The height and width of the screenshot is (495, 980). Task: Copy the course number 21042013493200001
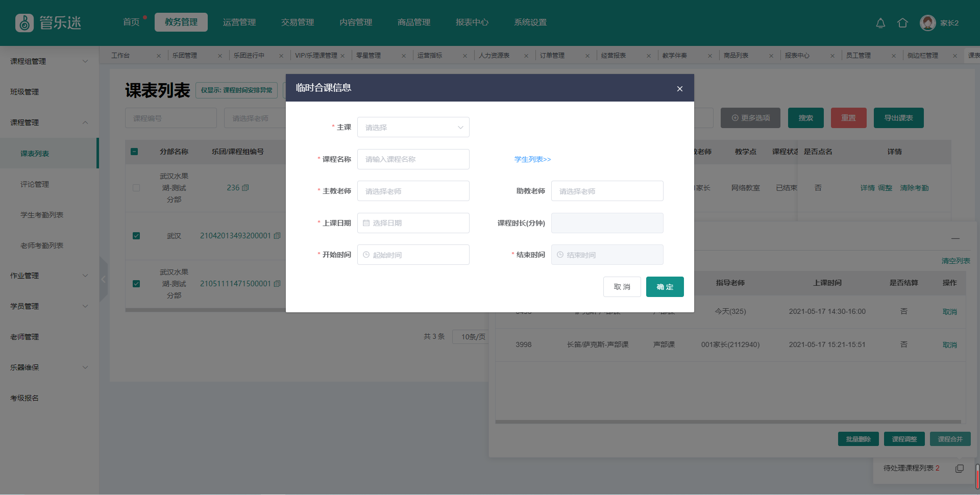point(277,236)
